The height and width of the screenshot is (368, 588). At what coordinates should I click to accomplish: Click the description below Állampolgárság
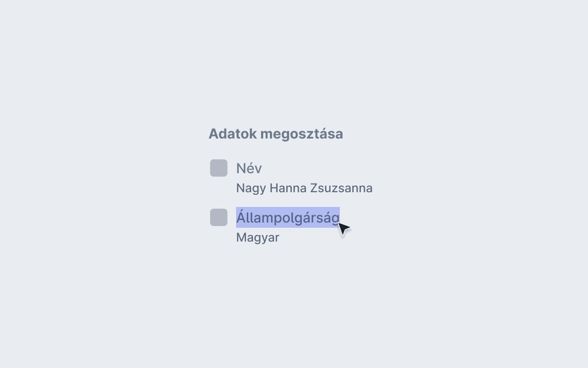click(x=258, y=238)
